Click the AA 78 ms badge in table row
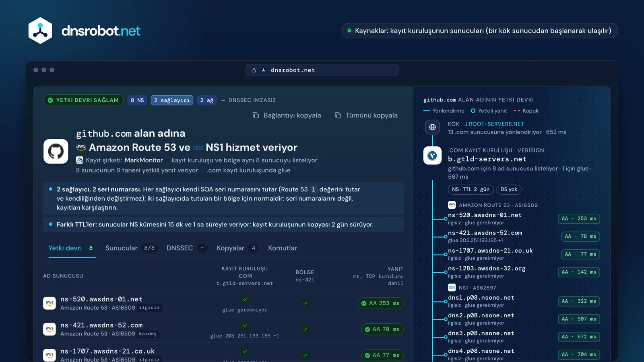 (x=382, y=329)
